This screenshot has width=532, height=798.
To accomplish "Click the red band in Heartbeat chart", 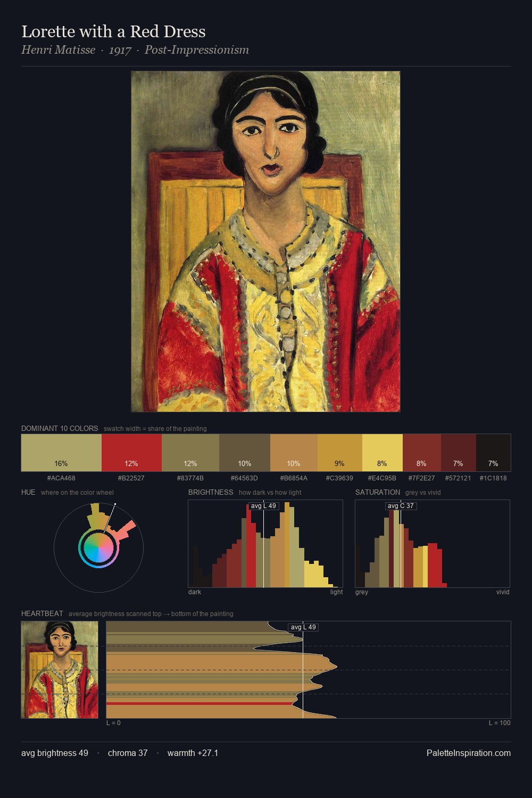I will click(200, 703).
